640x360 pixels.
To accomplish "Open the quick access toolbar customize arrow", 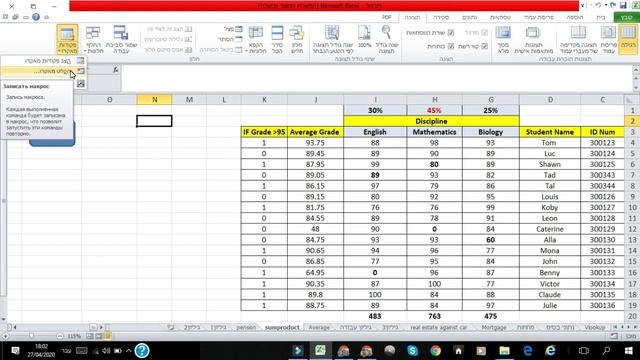I will [582, 6].
